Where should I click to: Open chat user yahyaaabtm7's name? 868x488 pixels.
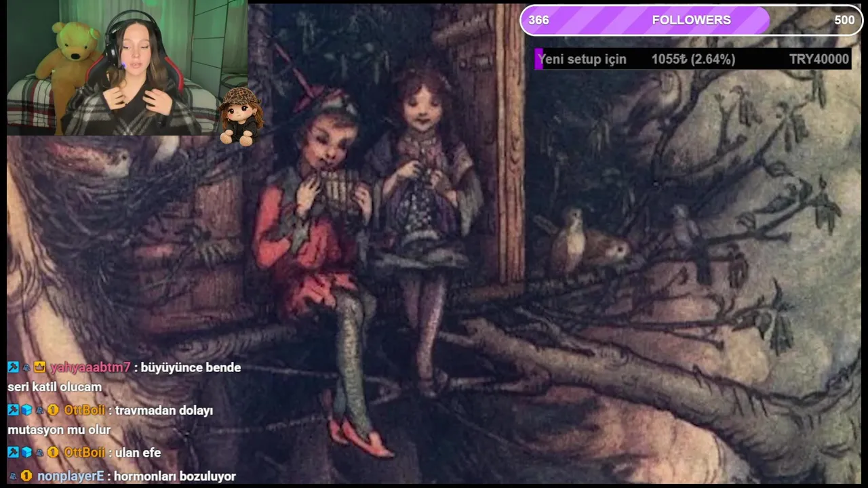click(90, 367)
